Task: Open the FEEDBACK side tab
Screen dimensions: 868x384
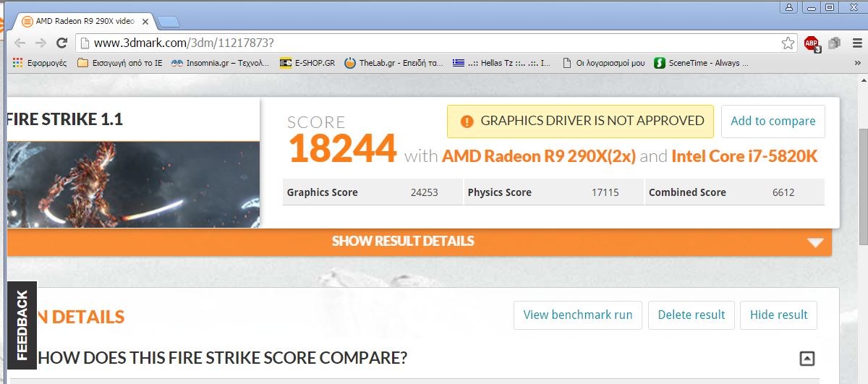Action: [22, 325]
